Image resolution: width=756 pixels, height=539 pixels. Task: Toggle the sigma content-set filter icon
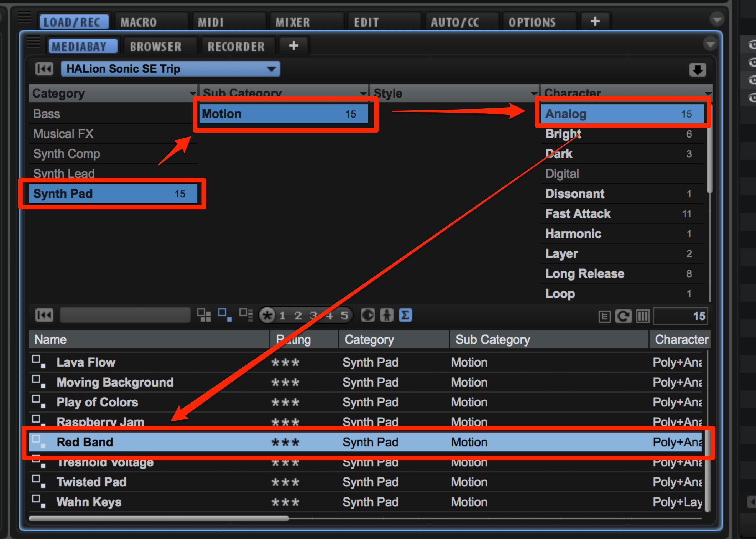[405, 315]
